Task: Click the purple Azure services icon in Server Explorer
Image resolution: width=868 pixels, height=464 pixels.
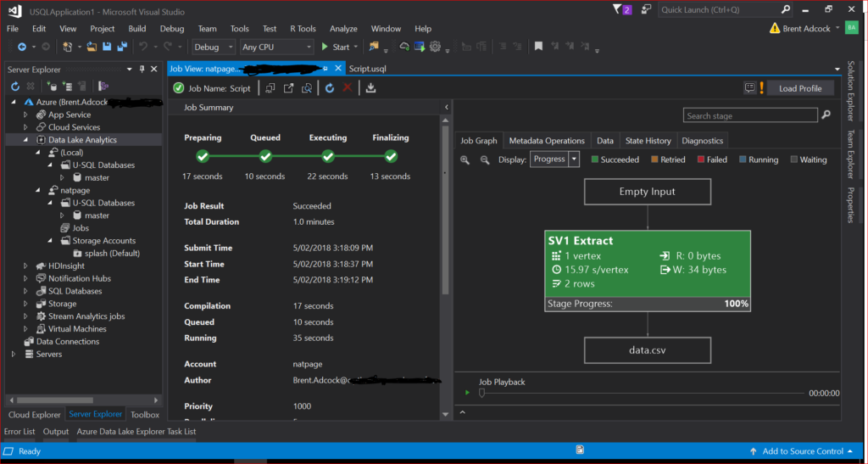Action: (103, 87)
